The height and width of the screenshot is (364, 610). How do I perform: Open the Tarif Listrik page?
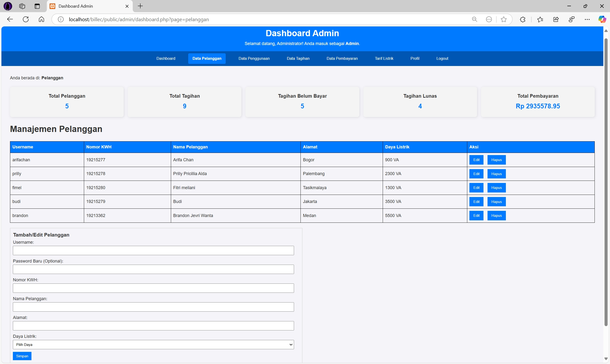[384, 58]
